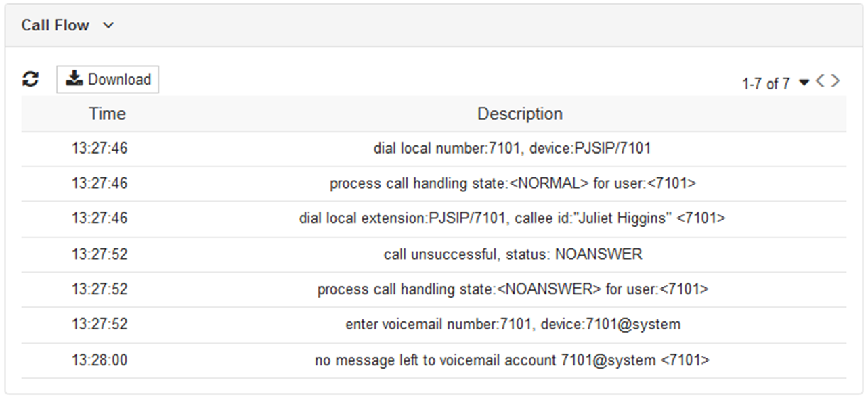Select the 'enter voicemail number:7101' row

click(x=513, y=325)
